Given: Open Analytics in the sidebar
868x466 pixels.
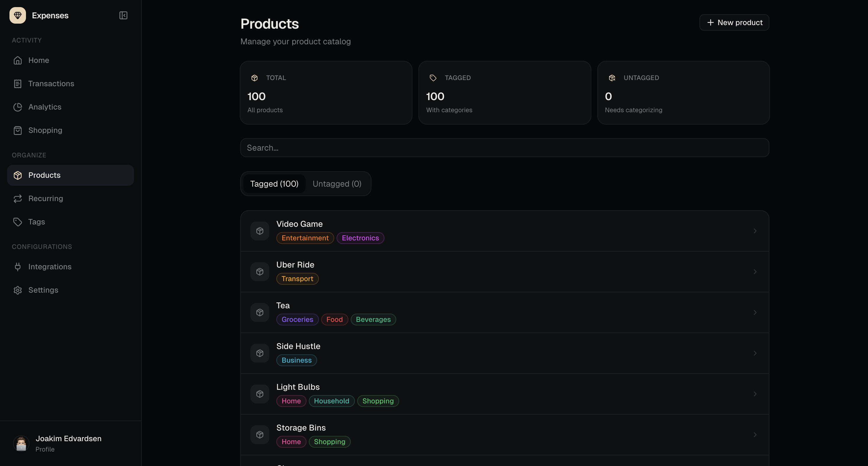Looking at the screenshot, I should 71,107.
